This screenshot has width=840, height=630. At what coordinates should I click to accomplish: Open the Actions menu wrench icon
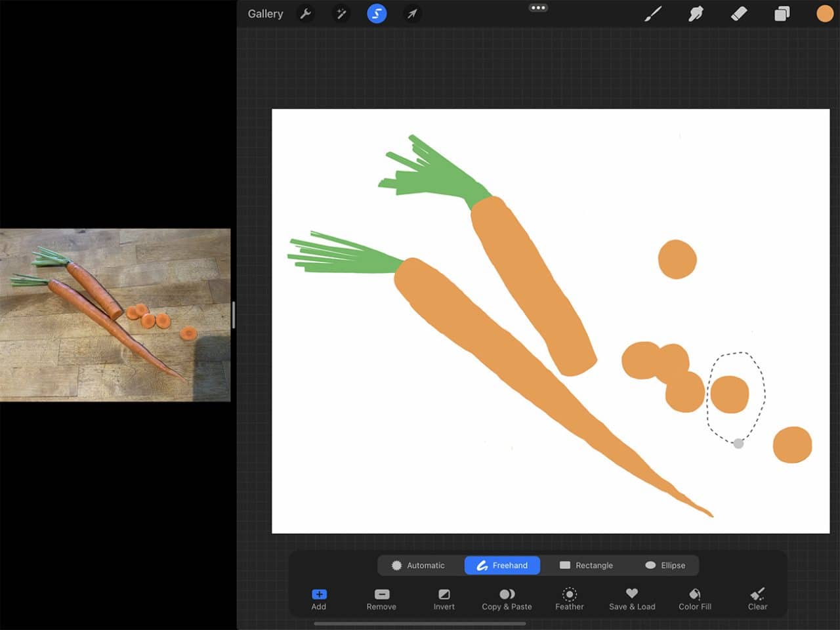point(306,13)
